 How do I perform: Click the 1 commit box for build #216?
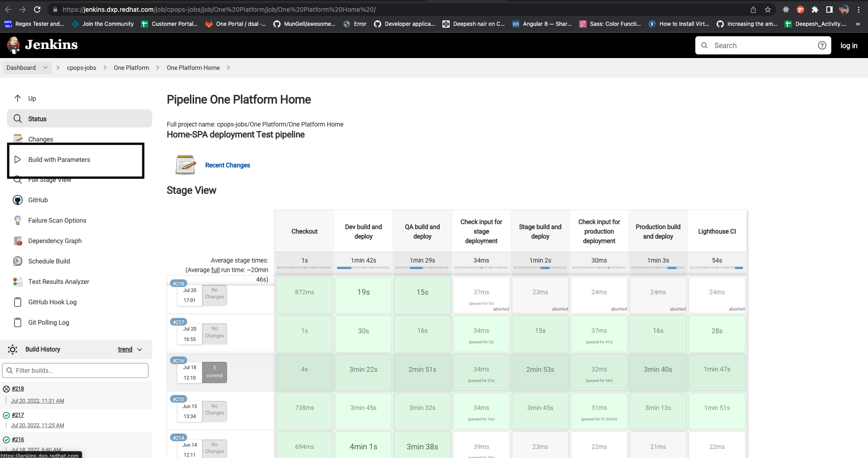[x=214, y=372]
